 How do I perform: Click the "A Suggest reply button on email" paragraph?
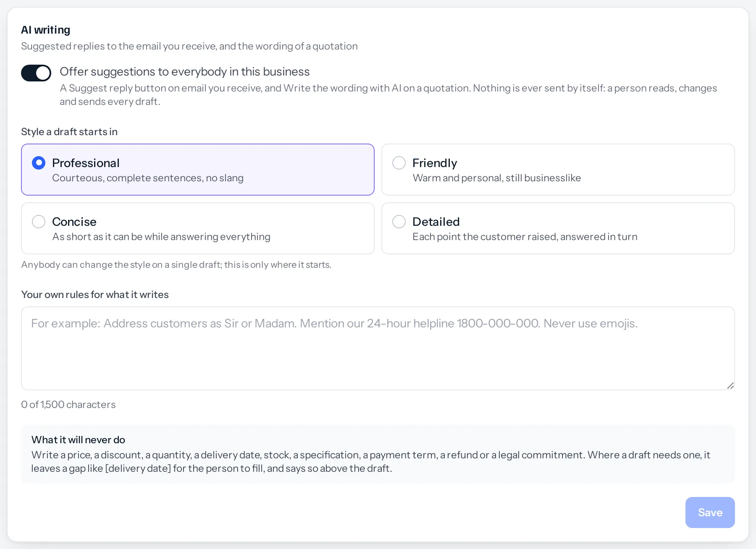coord(388,95)
